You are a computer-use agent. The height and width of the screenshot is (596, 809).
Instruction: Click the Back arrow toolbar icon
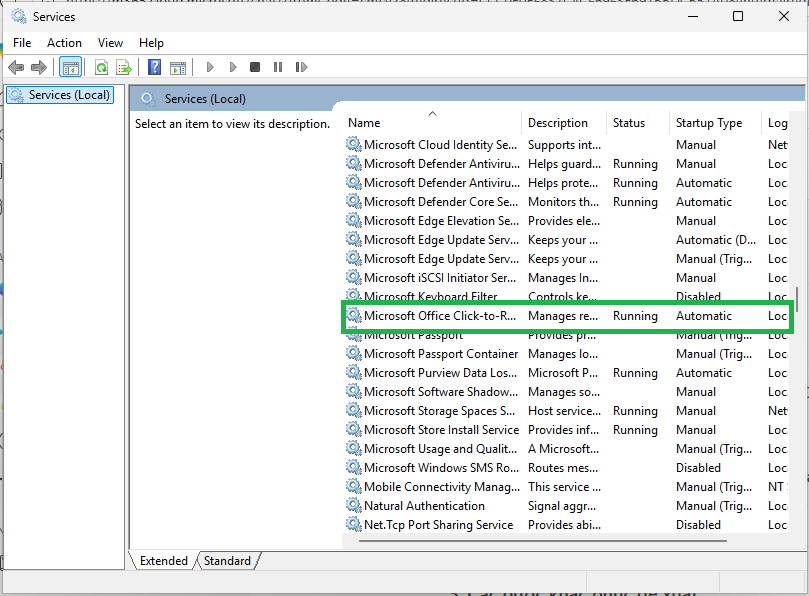[16, 67]
